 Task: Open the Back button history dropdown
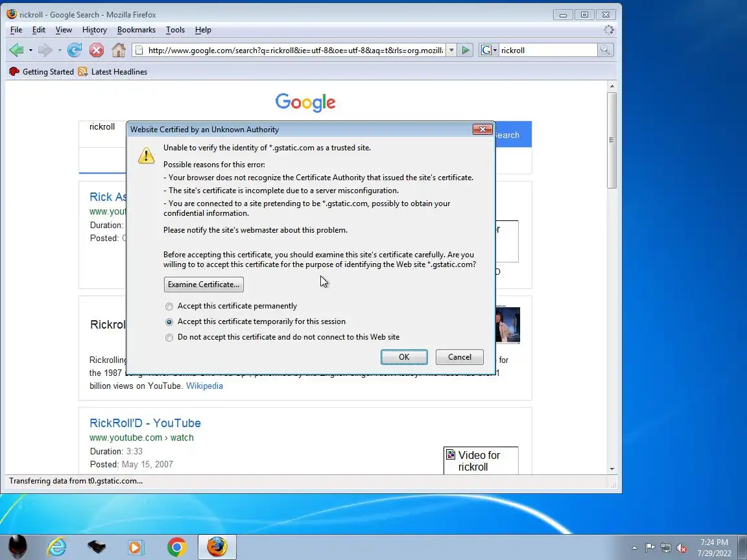tap(30, 50)
